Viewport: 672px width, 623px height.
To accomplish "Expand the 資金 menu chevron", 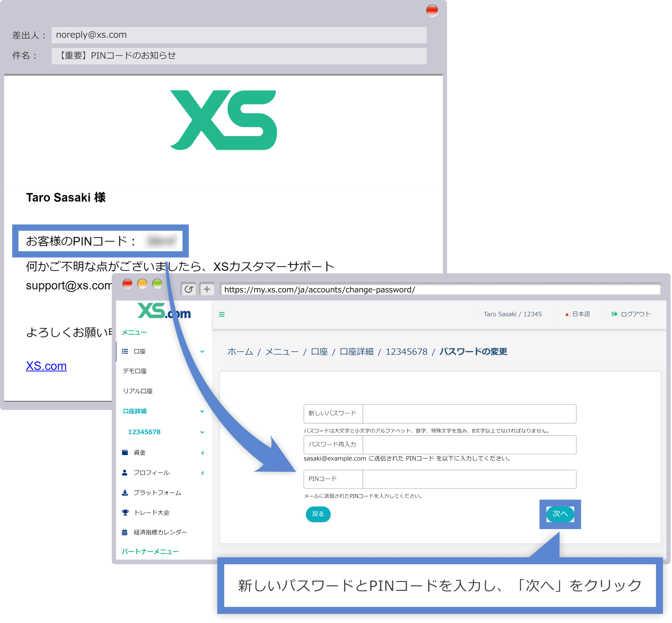I will tap(203, 453).
